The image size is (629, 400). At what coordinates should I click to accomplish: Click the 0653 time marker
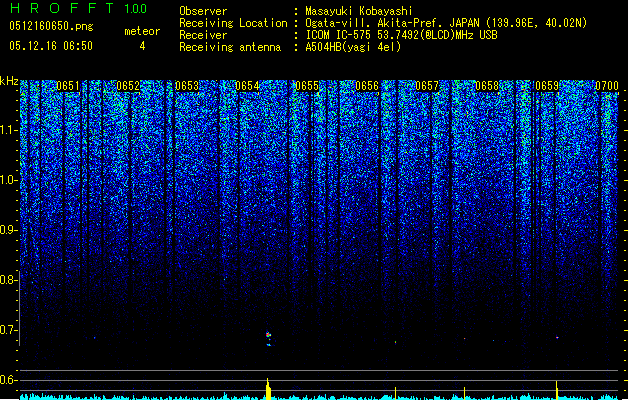187,86
